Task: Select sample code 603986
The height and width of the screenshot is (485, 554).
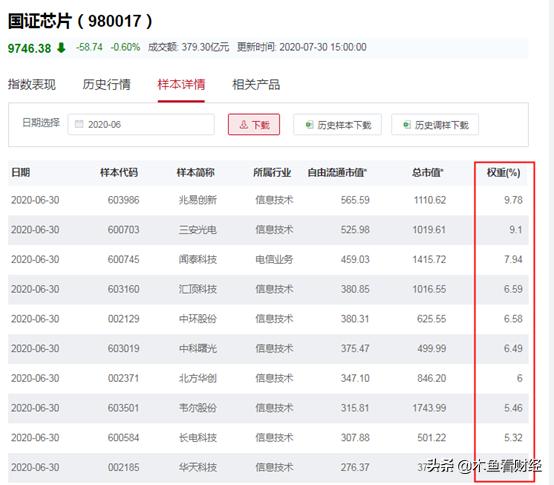Action: click(x=123, y=200)
